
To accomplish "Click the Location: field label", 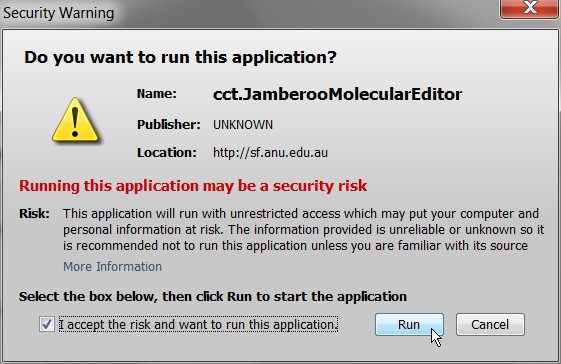I will coord(167,153).
